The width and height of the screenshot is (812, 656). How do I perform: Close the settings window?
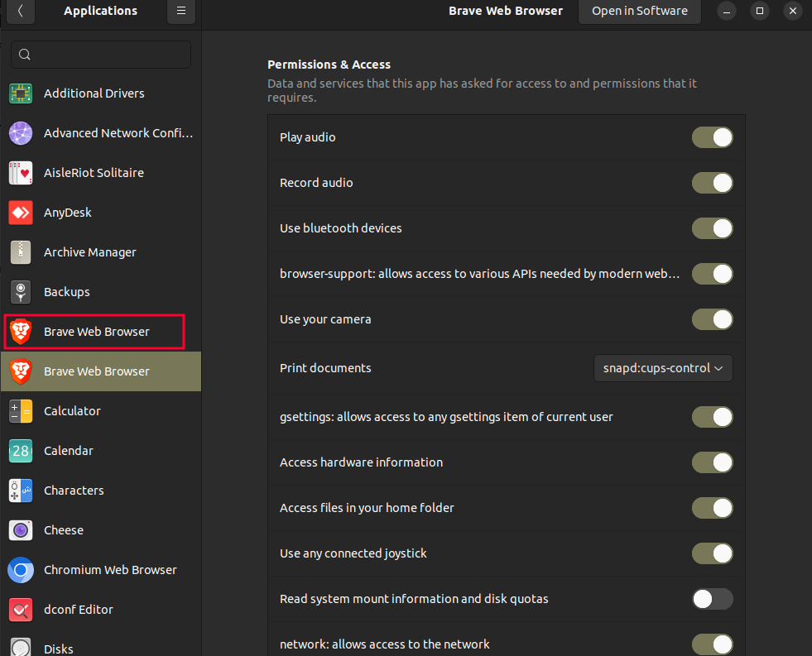793,11
